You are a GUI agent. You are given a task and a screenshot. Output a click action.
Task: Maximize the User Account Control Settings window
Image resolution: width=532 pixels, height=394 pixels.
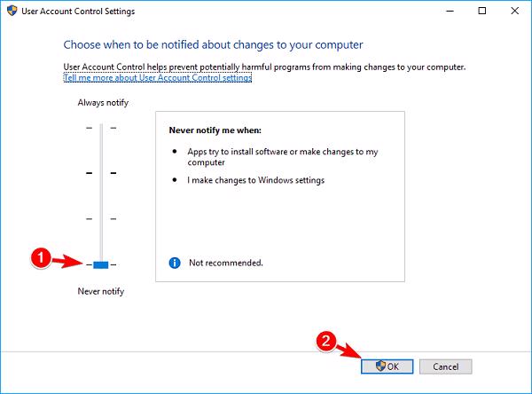pyautogui.click(x=480, y=11)
